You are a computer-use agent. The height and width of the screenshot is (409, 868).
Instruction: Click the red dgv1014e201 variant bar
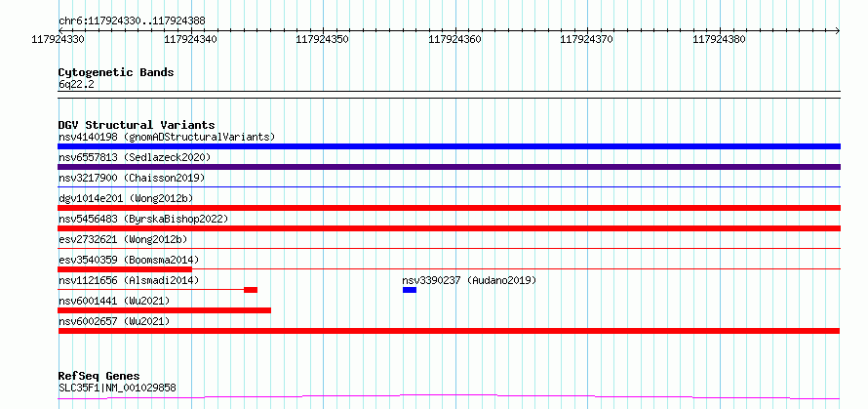tap(449, 208)
